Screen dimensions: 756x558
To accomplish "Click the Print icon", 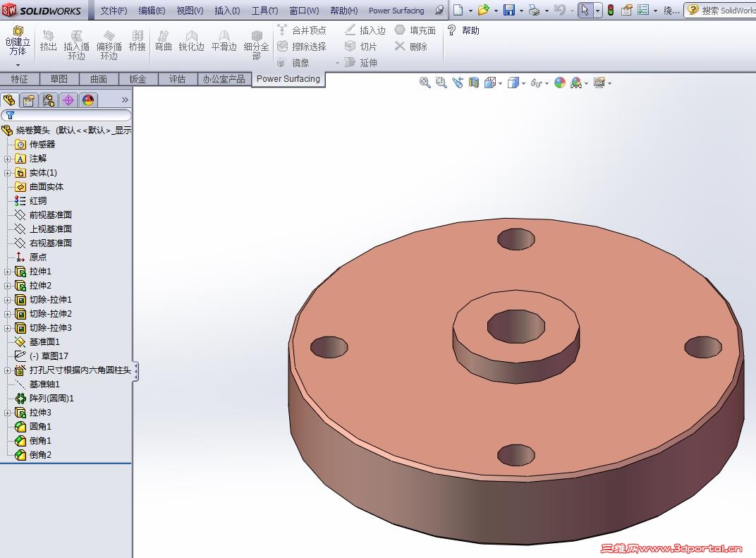I will pos(535,10).
